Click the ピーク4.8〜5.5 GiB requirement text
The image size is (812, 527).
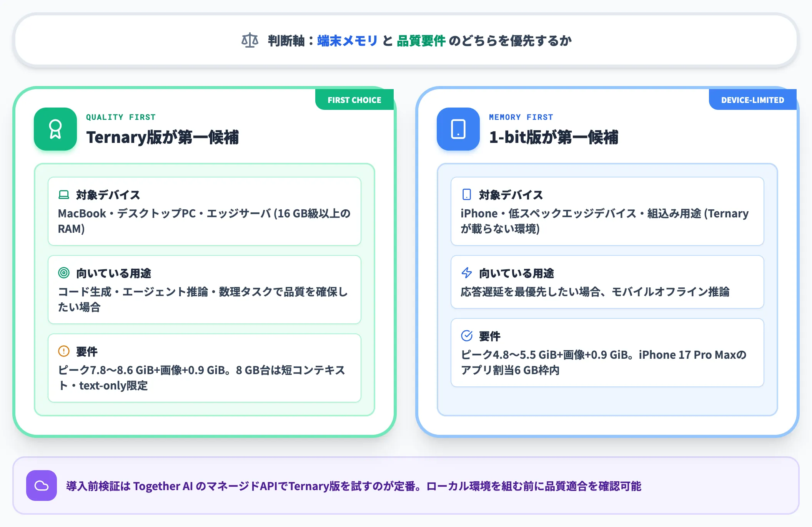[604, 362]
